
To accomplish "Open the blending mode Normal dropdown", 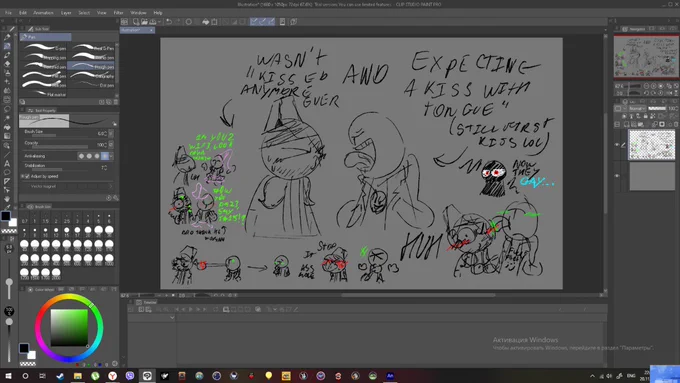I will [637, 108].
